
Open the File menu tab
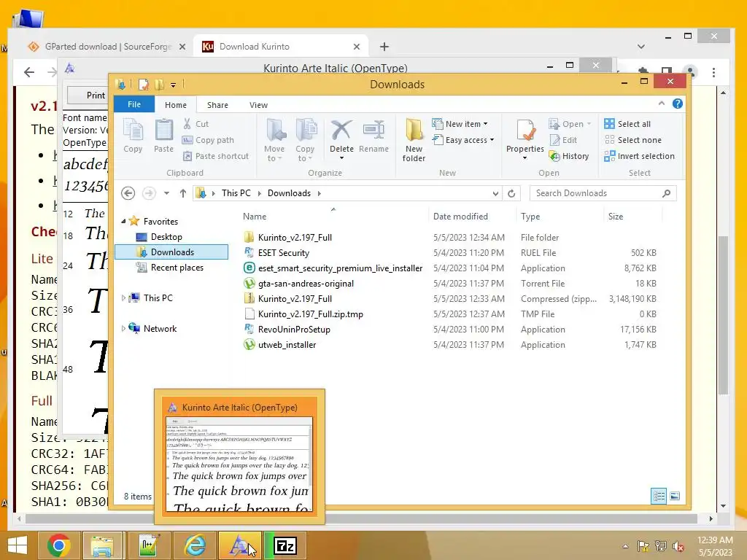coord(134,104)
